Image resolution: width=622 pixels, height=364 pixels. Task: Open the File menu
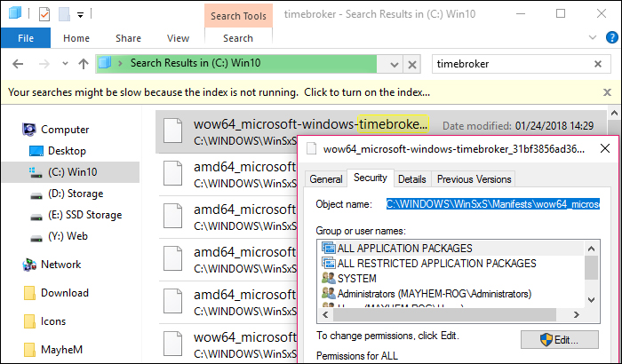(x=26, y=38)
